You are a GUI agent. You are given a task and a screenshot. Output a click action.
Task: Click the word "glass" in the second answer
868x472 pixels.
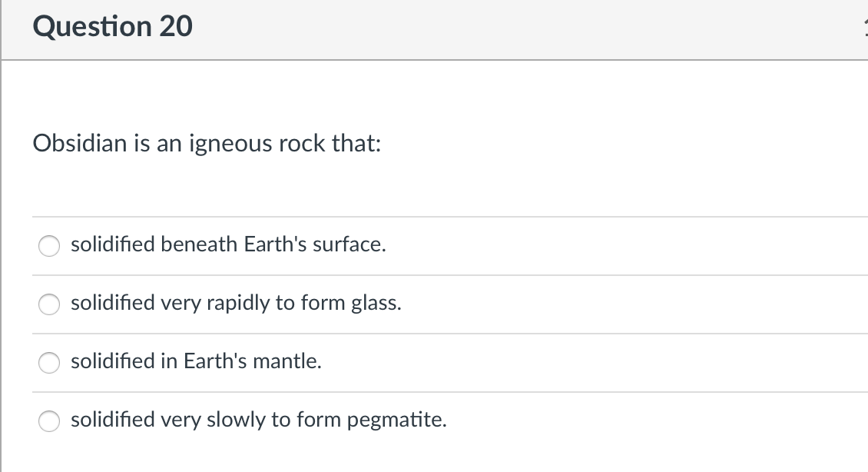(375, 303)
